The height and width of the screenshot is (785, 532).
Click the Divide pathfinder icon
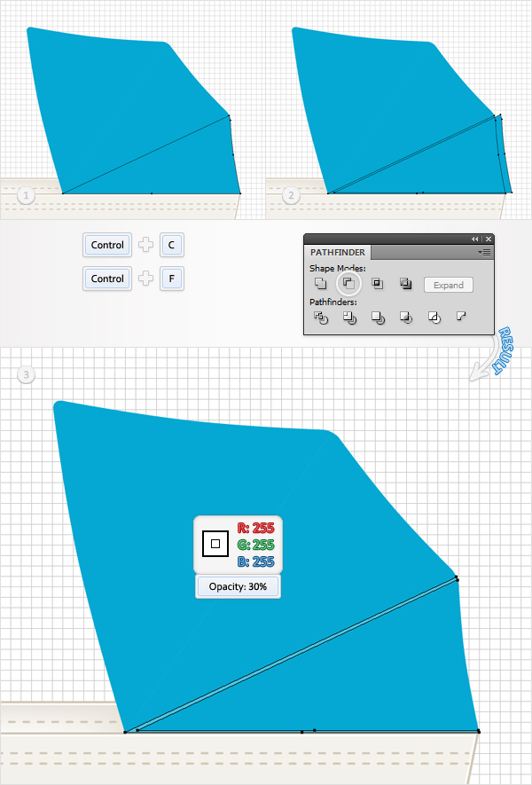[321, 318]
